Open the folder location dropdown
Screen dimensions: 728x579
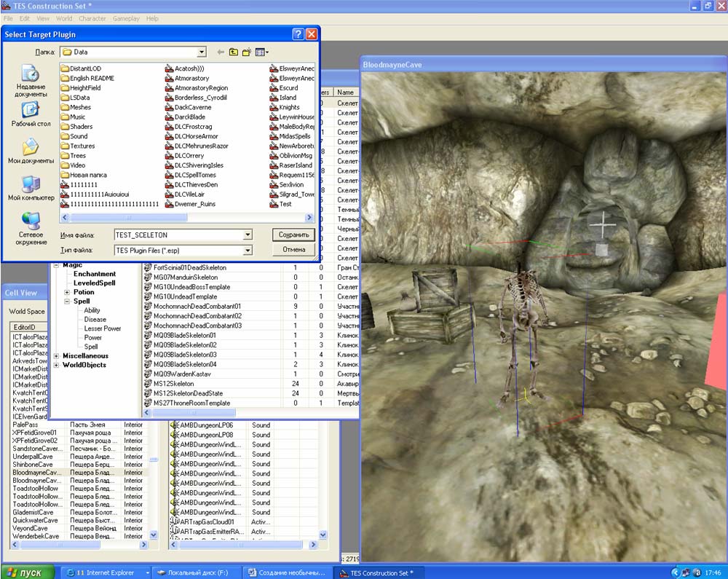tap(202, 52)
